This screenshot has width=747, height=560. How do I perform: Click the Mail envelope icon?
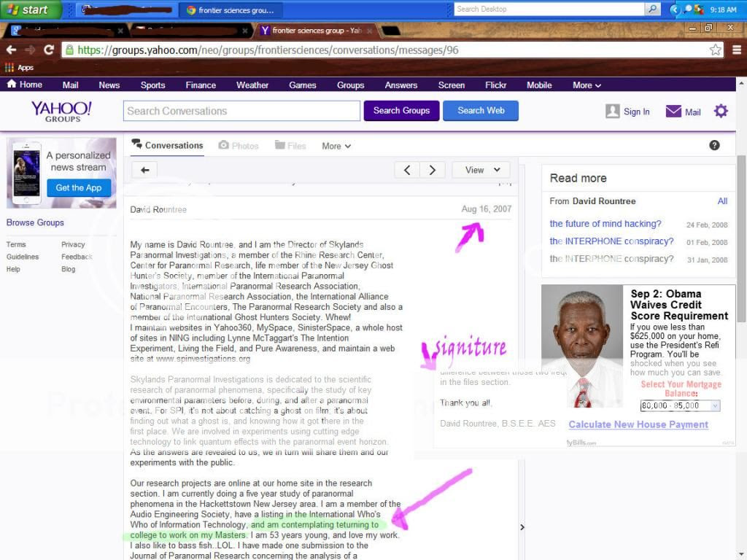673,111
